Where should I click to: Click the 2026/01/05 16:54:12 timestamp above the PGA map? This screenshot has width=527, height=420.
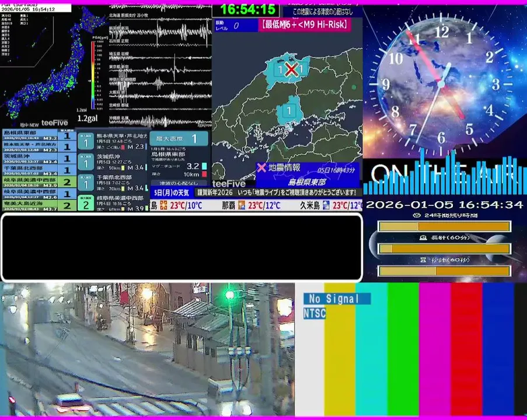[x=28, y=9]
